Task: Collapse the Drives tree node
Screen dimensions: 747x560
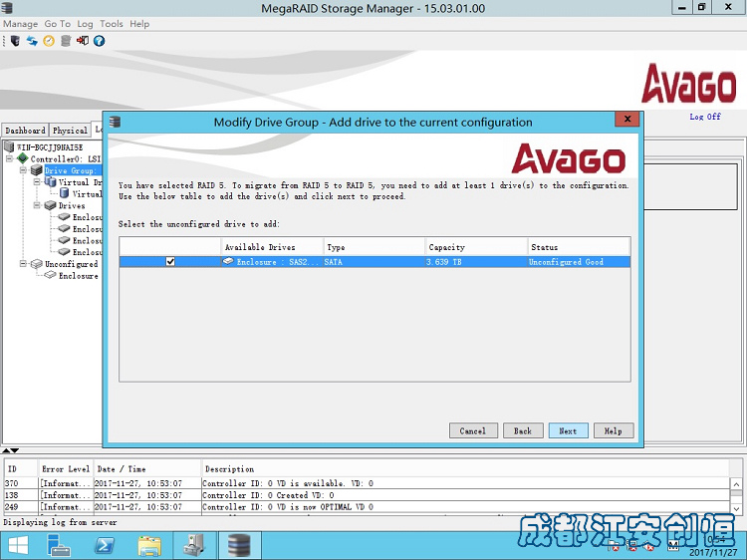Action: tap(37, 205)
